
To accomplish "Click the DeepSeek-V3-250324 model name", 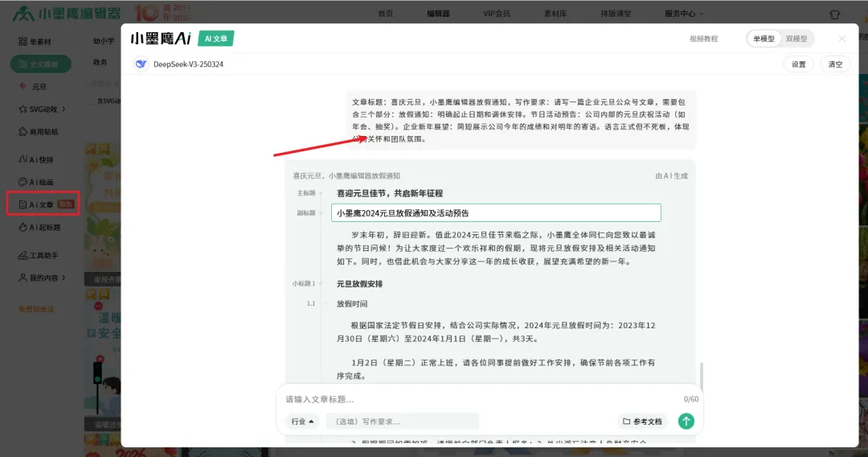I will pyautogui.click(x=188, y=64).
